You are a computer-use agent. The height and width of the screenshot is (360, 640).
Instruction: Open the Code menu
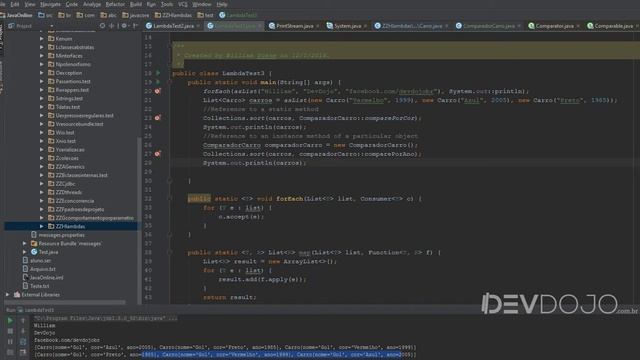[72, 4]
